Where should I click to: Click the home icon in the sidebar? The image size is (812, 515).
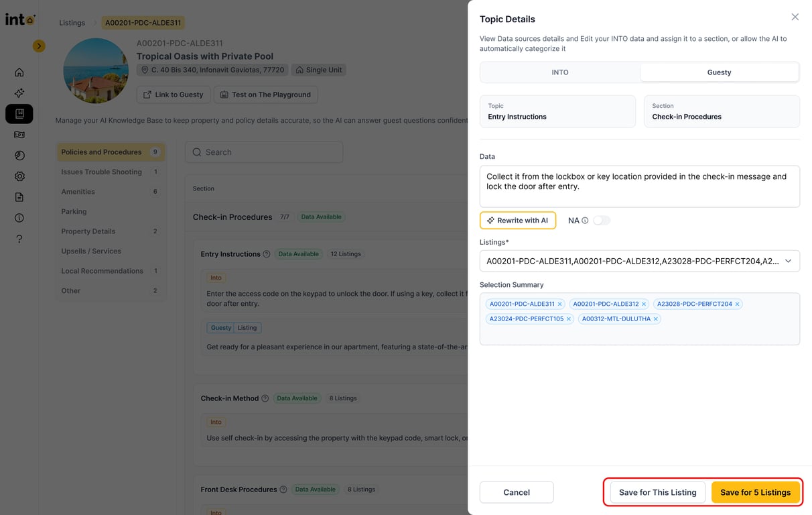19,72
